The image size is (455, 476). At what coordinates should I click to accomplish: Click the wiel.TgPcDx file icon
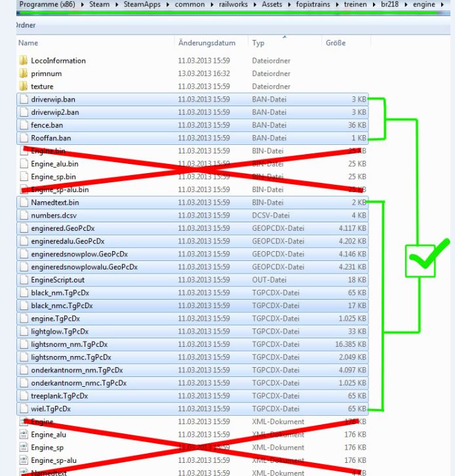(x=24, y=408)
